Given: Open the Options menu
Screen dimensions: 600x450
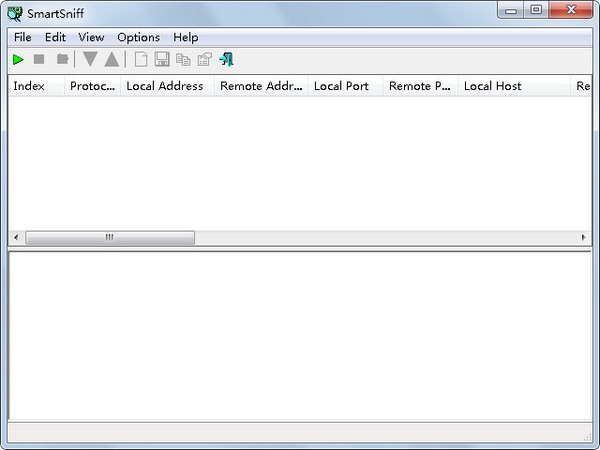Looking at the screenshot, I should [x=139, y=38].
